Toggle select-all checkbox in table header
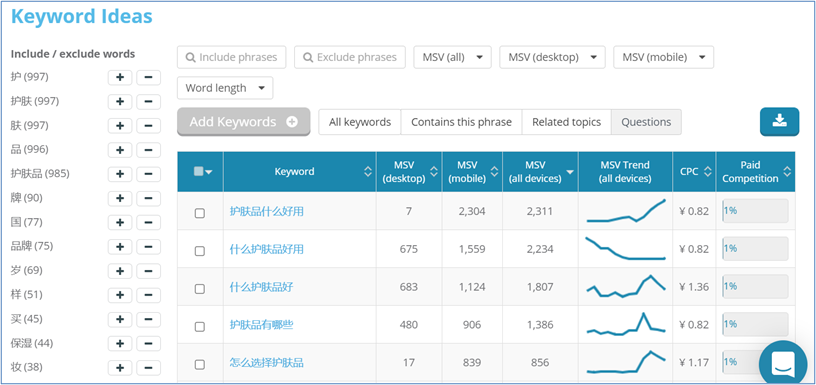This screenshot has width=816, height=385. (x=198, y=171)
